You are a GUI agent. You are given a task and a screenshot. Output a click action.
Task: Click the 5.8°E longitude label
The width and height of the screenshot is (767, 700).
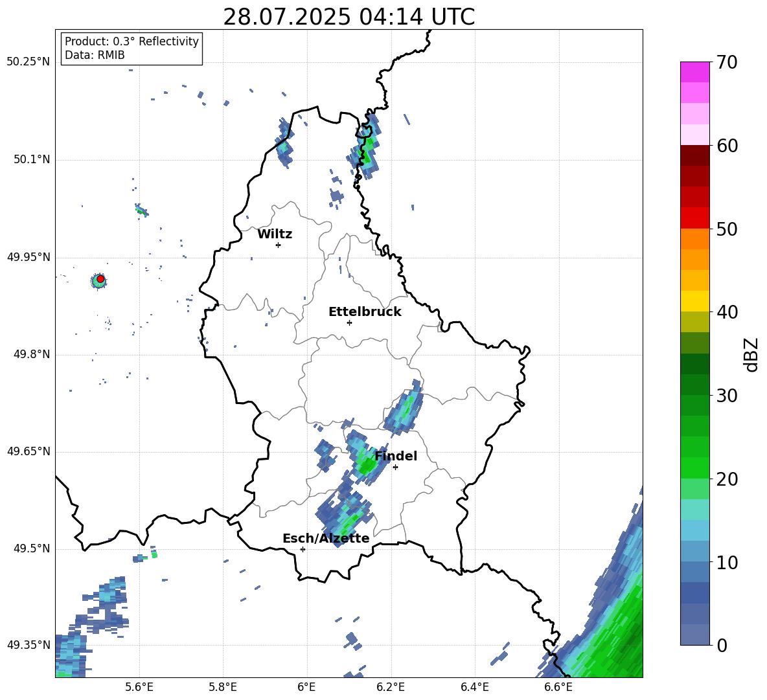pyautogui.click(x=223, y=687)
